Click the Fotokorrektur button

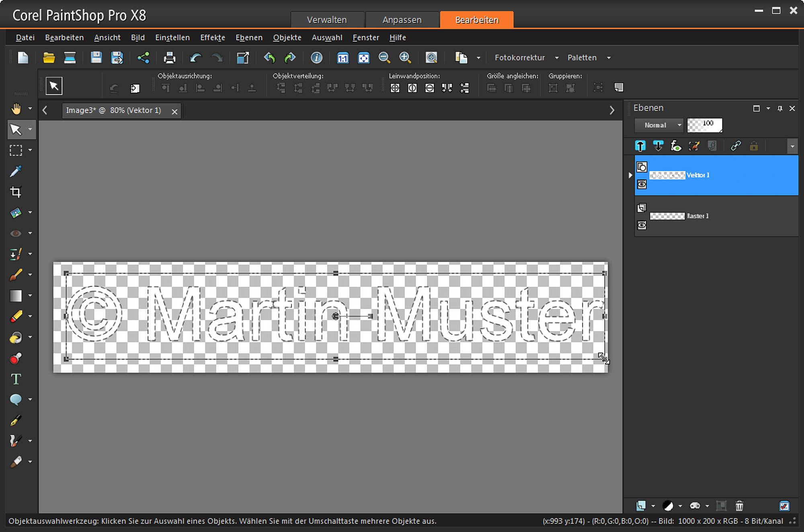pyautogui.click(x=520, y=58)
